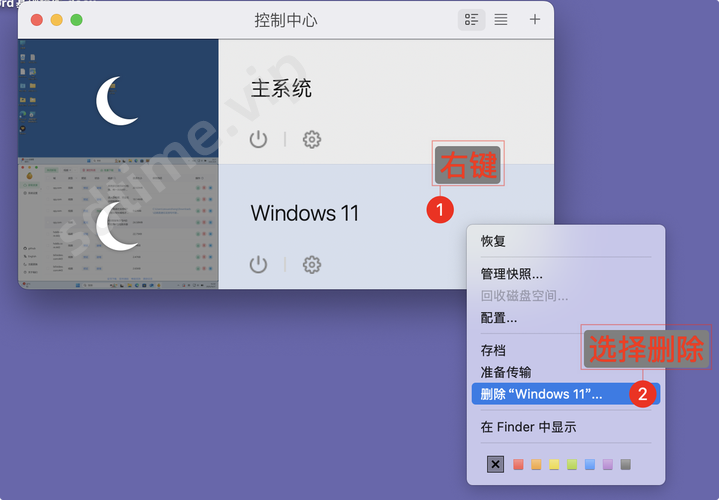Open 管理快照... from context menu

[x=511, y=274]
